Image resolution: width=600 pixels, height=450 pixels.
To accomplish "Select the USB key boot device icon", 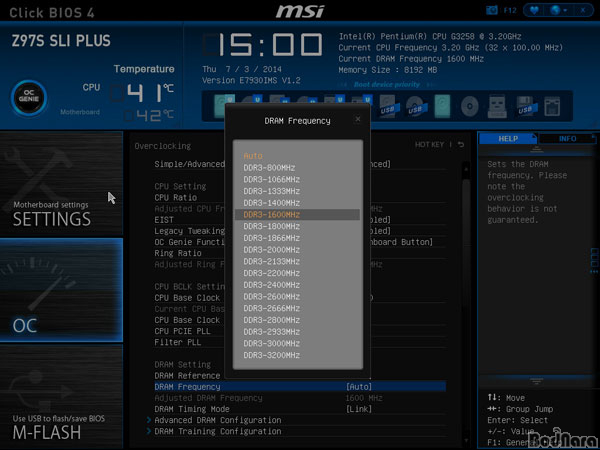I will (497, 106).
